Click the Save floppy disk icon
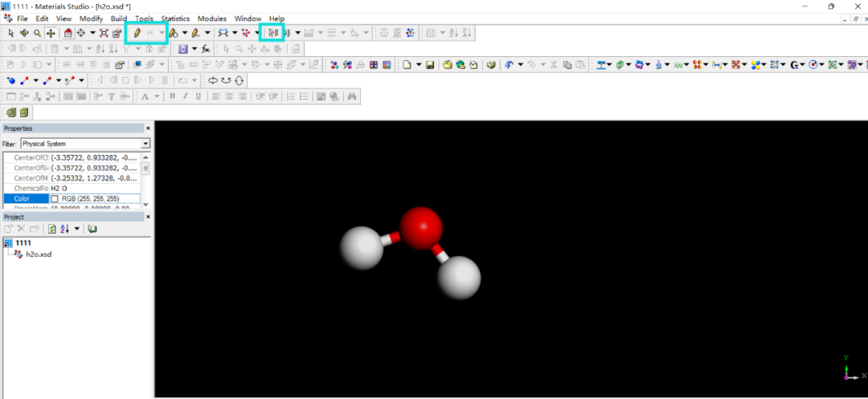The height and width of the screenshot is (399, 868). (429, 65)
